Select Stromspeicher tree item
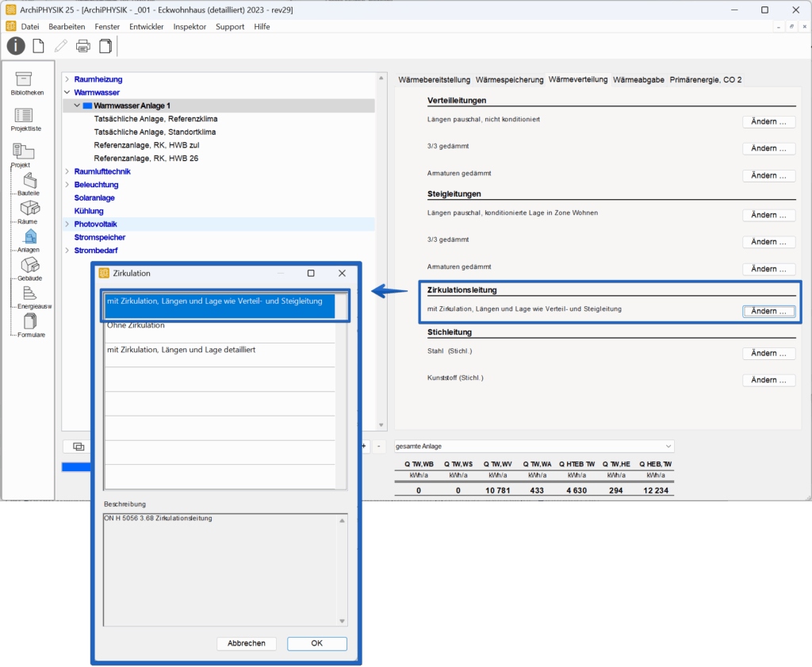812x667 pixels. pyautogui.click(x=99, y=237)
